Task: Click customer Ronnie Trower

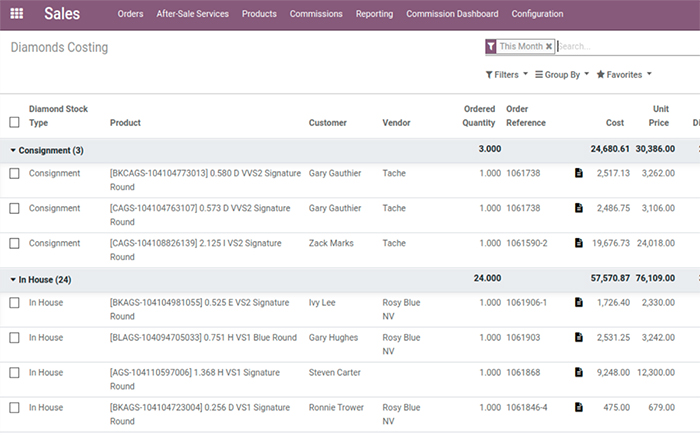Action: coord(336,407)
